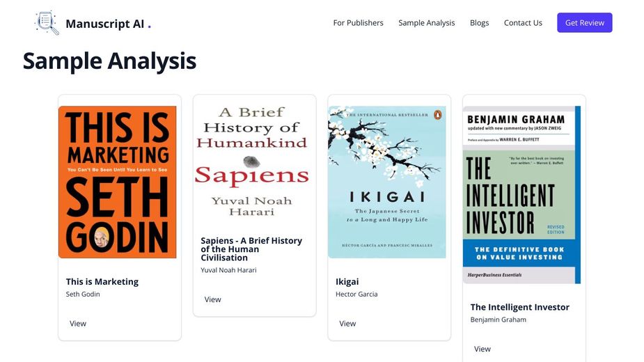Click View under Ikigai card
This screenshot has height=362, width=644.
coord(347,324)
